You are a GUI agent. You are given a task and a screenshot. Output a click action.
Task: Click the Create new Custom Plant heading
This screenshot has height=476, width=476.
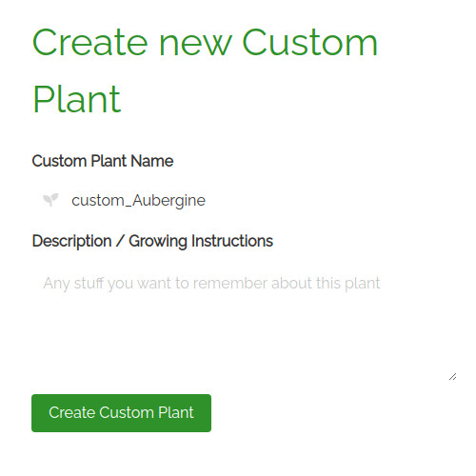click(205, 70)
